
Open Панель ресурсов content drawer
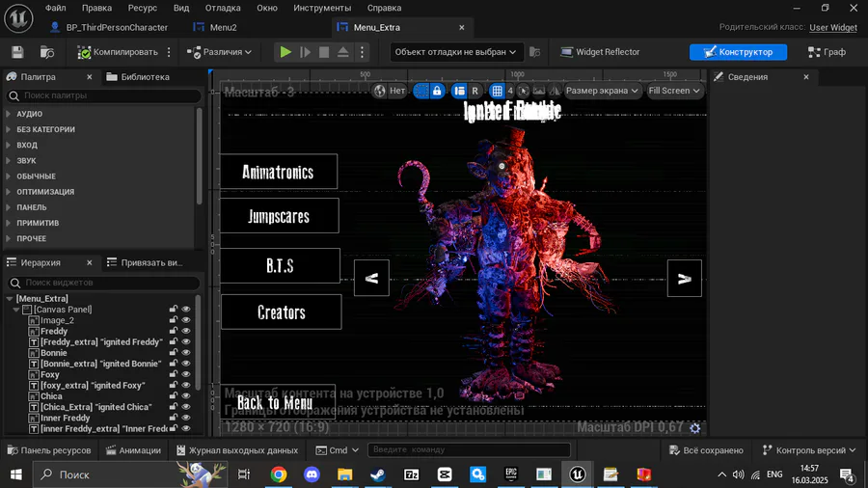point(49,450)
